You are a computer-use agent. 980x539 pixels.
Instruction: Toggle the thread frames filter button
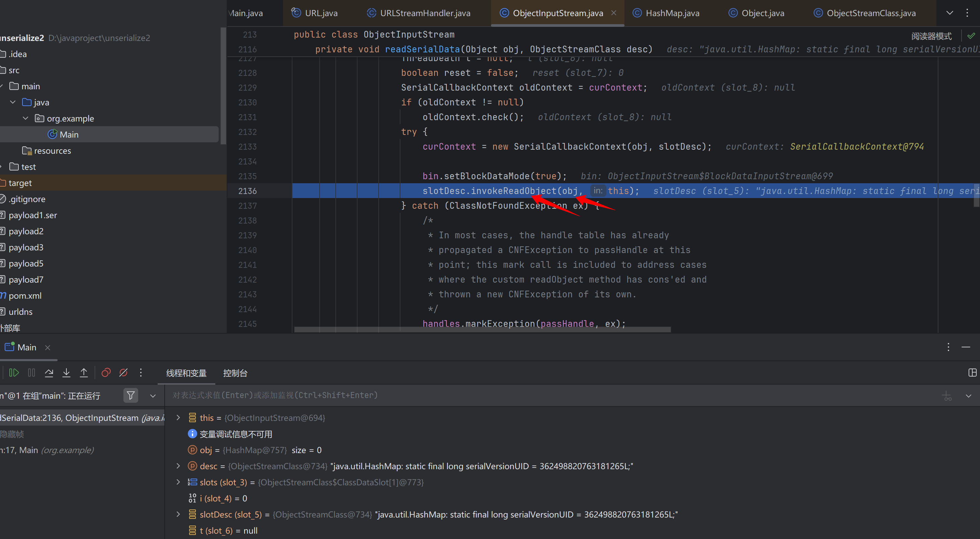(x=130, y=395)
